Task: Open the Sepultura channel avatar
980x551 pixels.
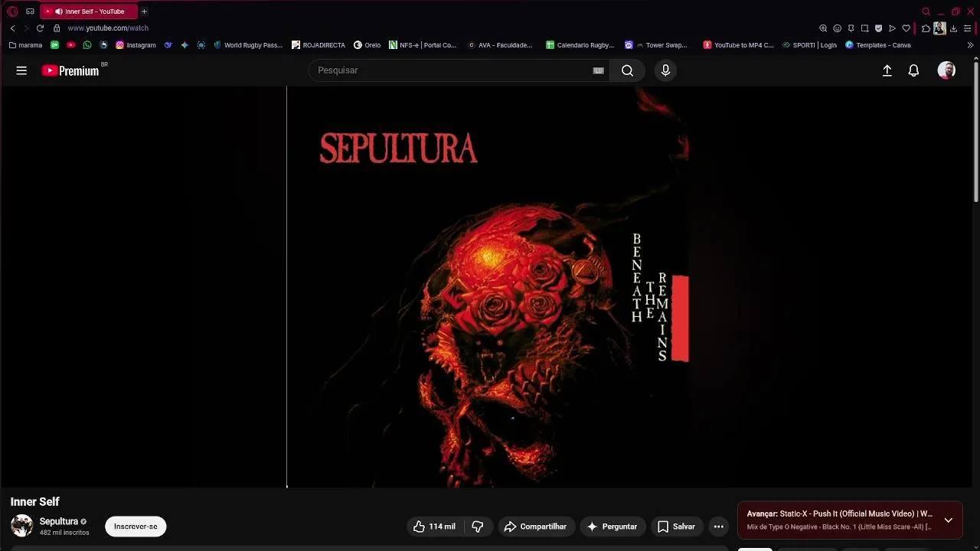Action: (x=21, y=526)
